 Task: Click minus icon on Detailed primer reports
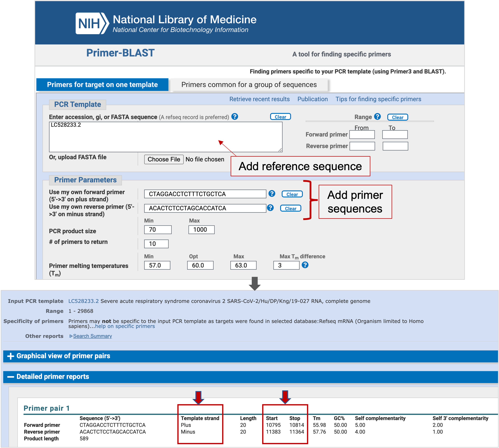tap(10, 377)
